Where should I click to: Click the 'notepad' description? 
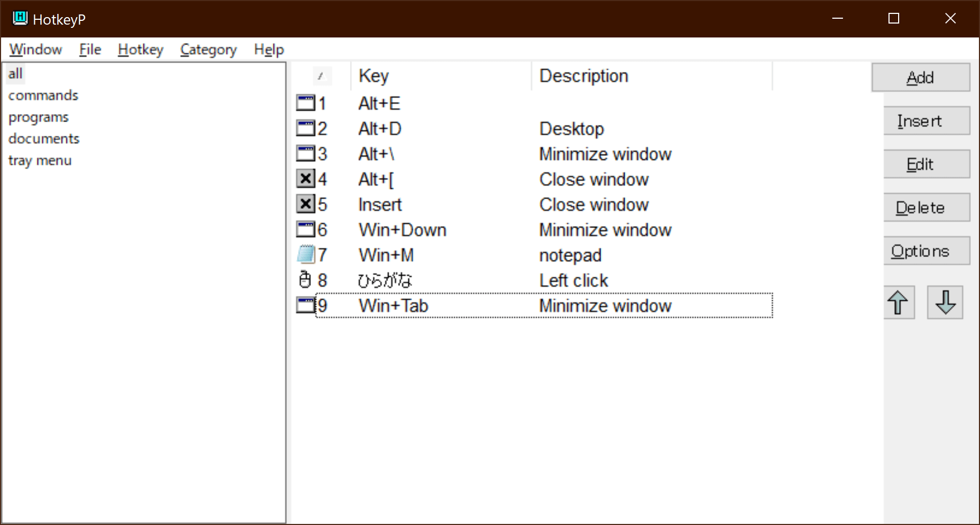[570, 255]
